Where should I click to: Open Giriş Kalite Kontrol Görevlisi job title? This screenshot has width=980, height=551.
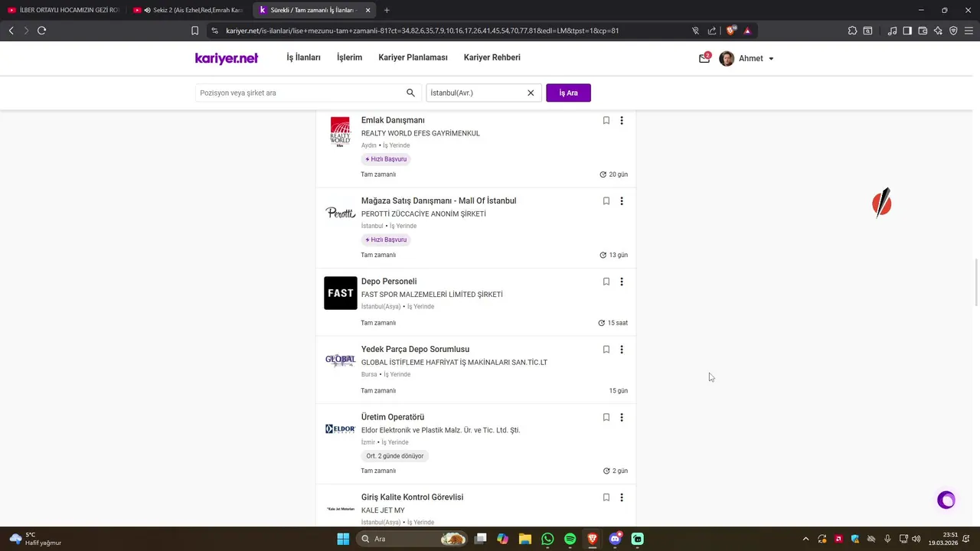(412, 497)
